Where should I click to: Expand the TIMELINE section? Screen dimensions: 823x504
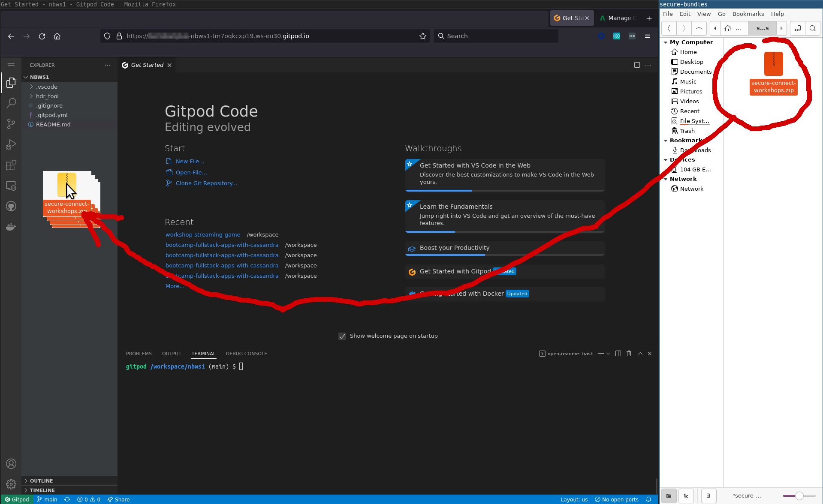69,490
